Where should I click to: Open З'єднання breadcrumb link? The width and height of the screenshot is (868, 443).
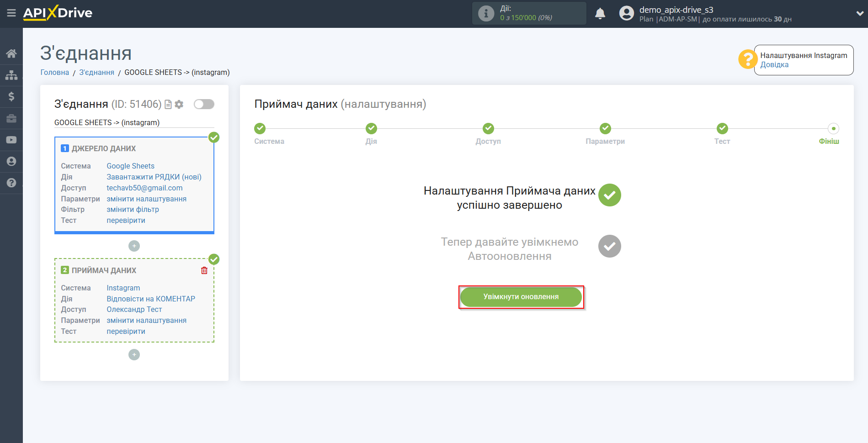(96, 73)
